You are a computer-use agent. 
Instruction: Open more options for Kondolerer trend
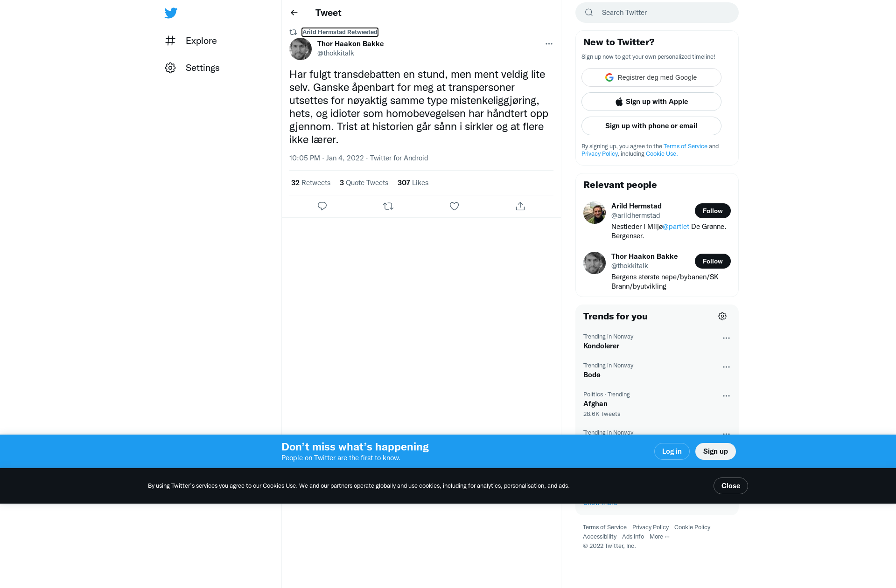point(726,338)
